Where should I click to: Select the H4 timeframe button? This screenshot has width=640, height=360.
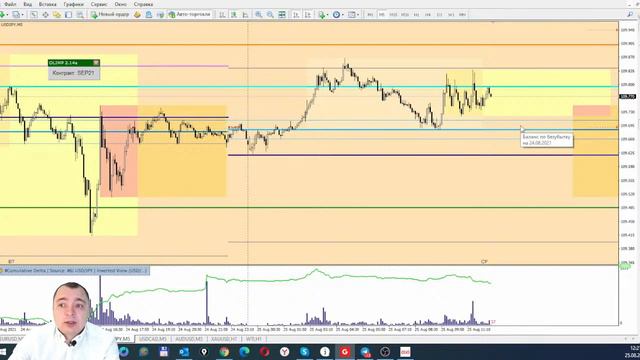tap(428, 15)
